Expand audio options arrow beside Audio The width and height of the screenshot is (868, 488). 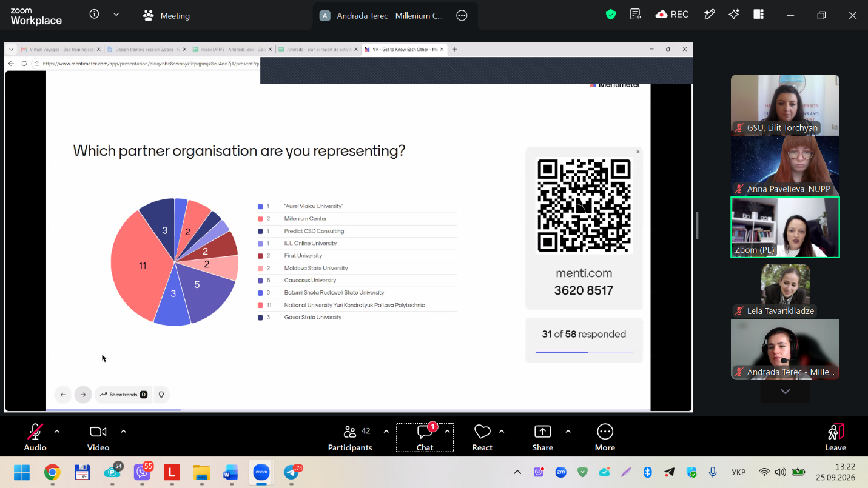pos(57,432)
